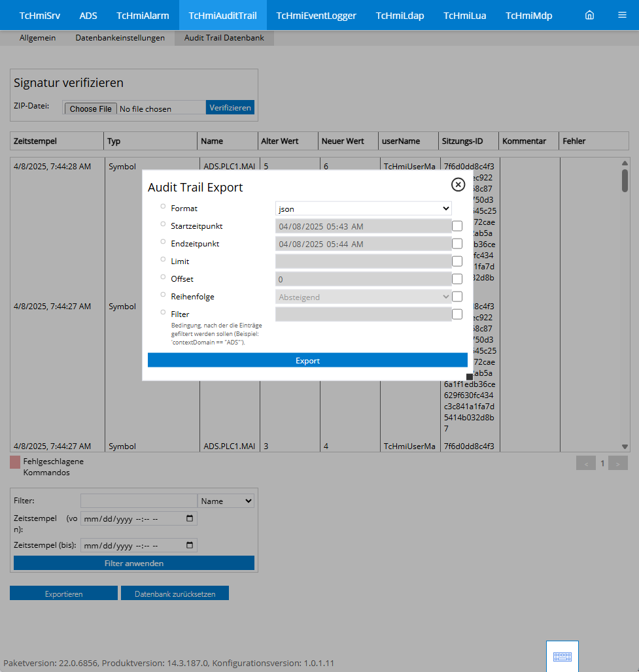Screen dimensions: 639x672
Task: Enable the Endzeitpunkt checkbox
Action: coord(457,243)
